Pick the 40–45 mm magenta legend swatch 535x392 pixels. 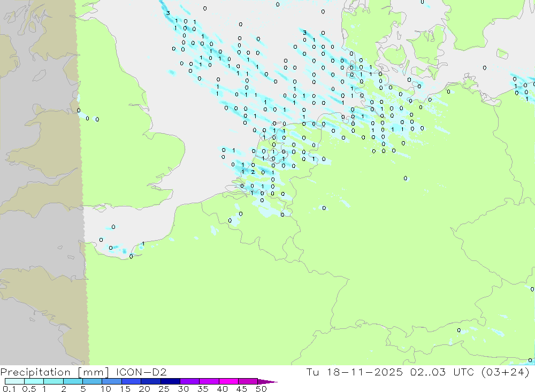point(228,381)
